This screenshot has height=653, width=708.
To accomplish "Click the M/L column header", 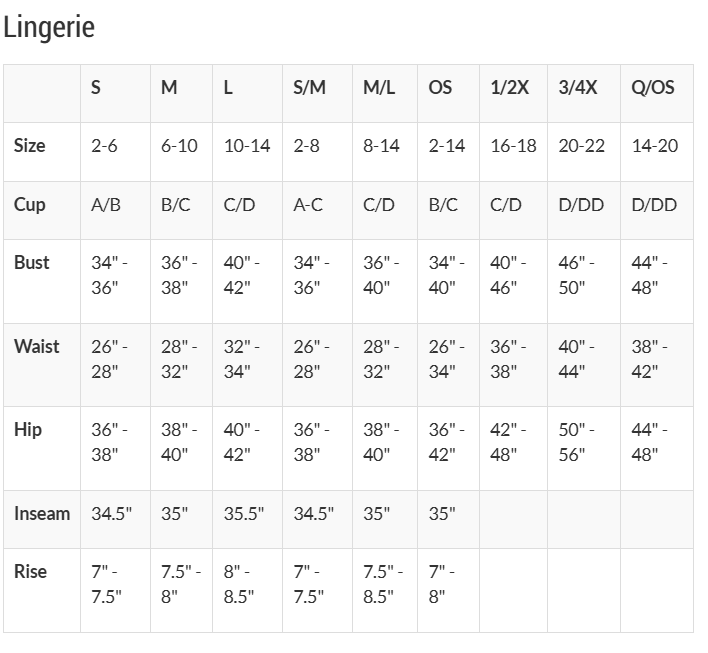I will [379, 87].
